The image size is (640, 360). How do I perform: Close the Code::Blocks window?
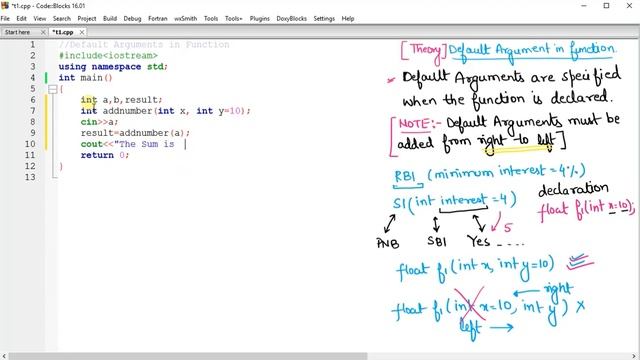pyautogui.click(x=629, y=5)
